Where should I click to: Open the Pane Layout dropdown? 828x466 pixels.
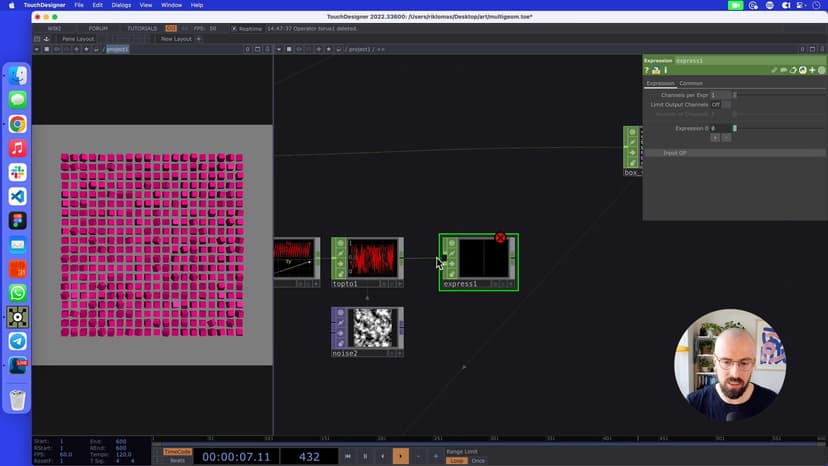[x=78, y=39]
